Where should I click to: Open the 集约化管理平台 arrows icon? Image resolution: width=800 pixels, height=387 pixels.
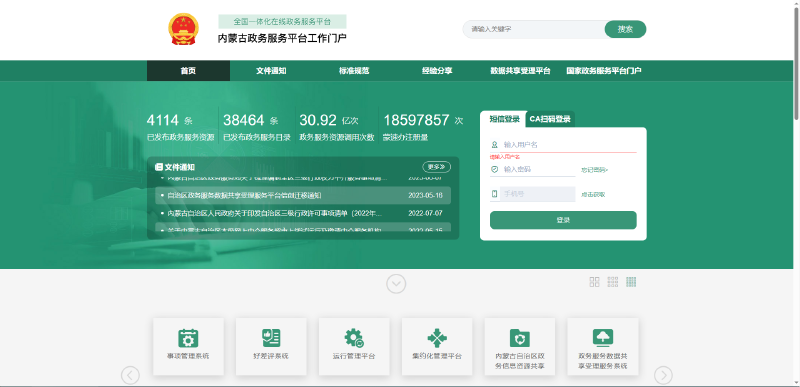pos(437,338)
